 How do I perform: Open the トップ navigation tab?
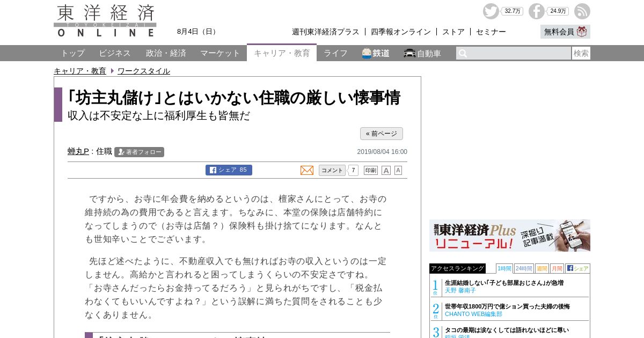pos(72,53)
